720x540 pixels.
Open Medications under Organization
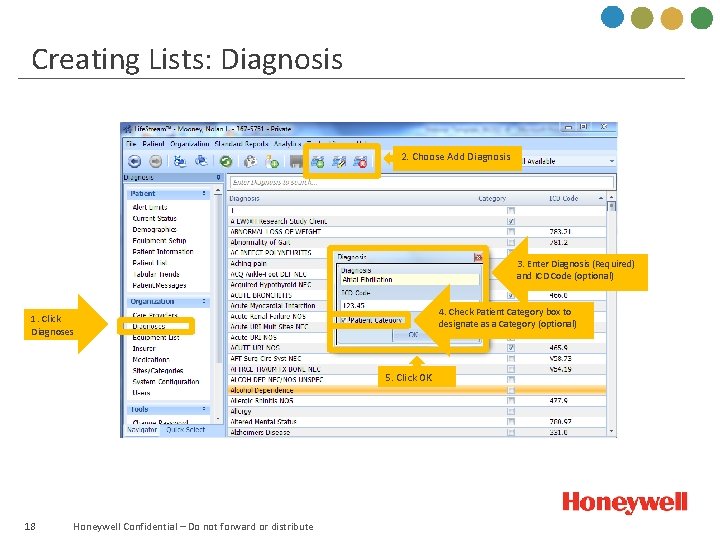[x=151, y=360]
